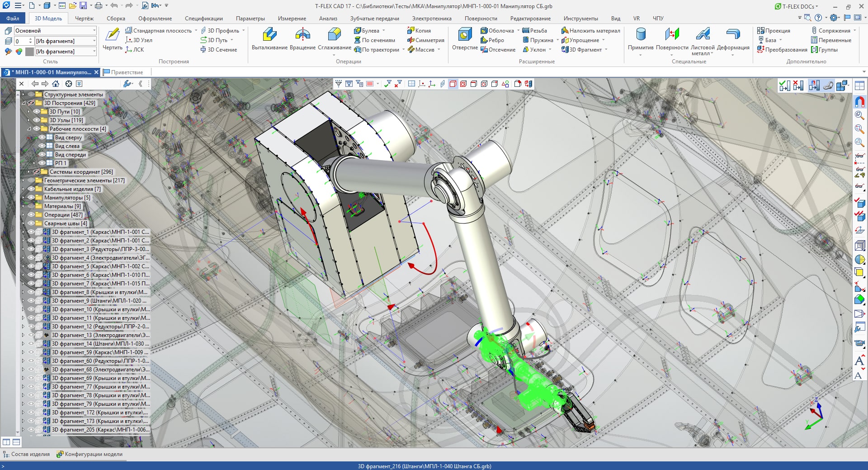Click the wrench settings icon in model tree
Viewport: 868px width, 470px height.
(127, 84)
